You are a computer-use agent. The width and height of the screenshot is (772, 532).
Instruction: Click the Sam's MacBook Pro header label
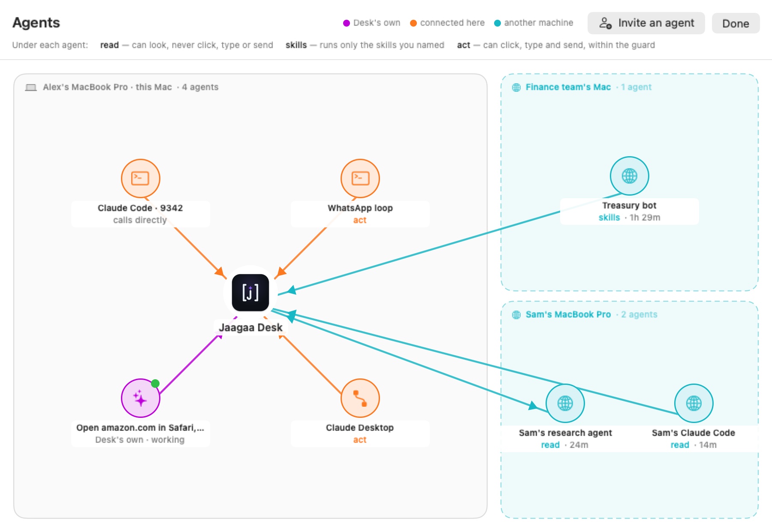pos(568,314)
